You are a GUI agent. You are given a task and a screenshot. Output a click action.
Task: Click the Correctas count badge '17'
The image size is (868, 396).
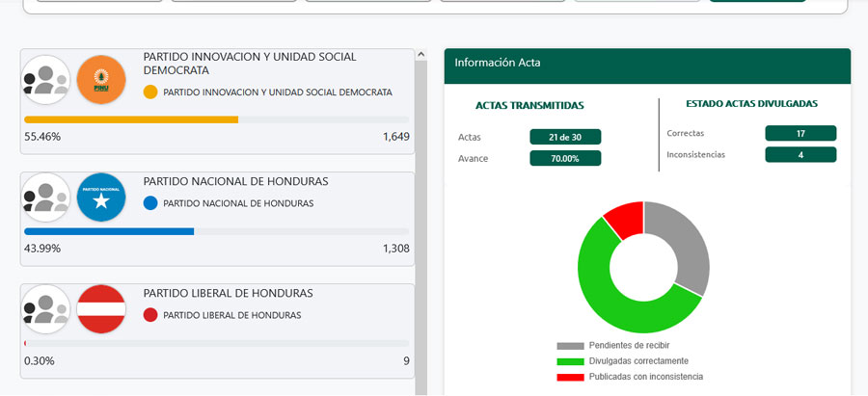(800, 133)
